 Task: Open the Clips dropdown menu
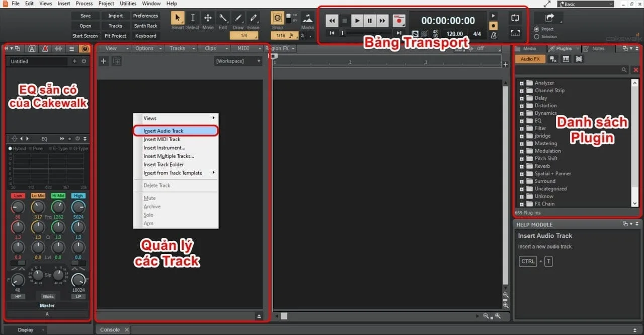click(213, 48)
